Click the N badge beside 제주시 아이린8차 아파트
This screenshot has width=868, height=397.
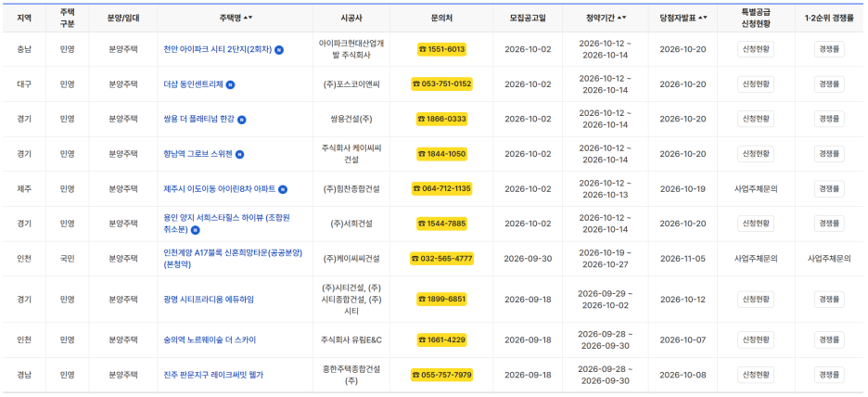tap(283, 189)
